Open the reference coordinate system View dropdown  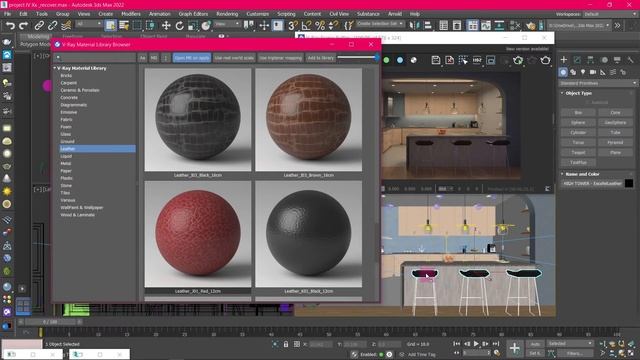tap(227, 24)
